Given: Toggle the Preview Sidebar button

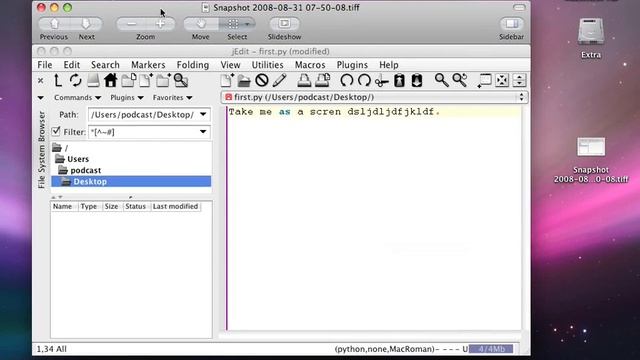Looking at the screenshot, I should 511,24.
